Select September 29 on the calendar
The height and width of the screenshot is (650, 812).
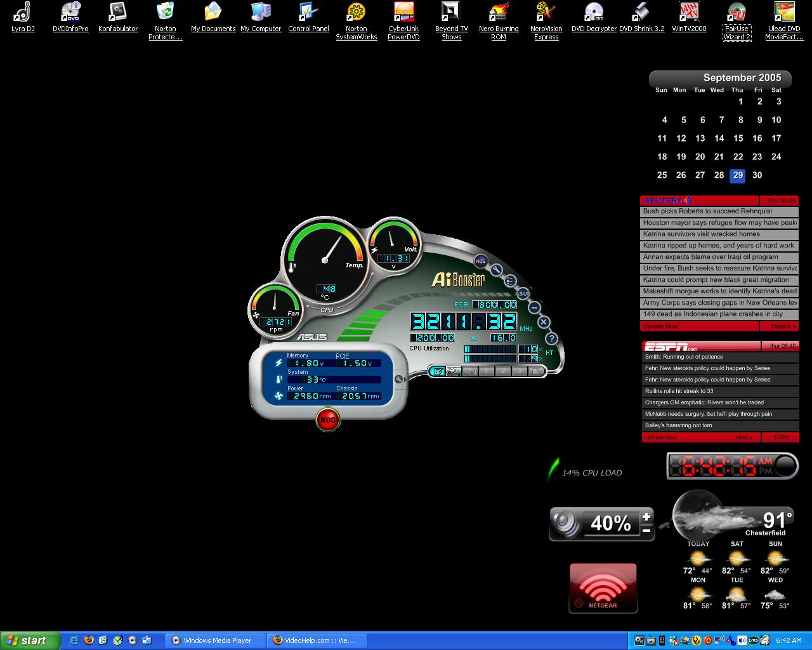737,175
